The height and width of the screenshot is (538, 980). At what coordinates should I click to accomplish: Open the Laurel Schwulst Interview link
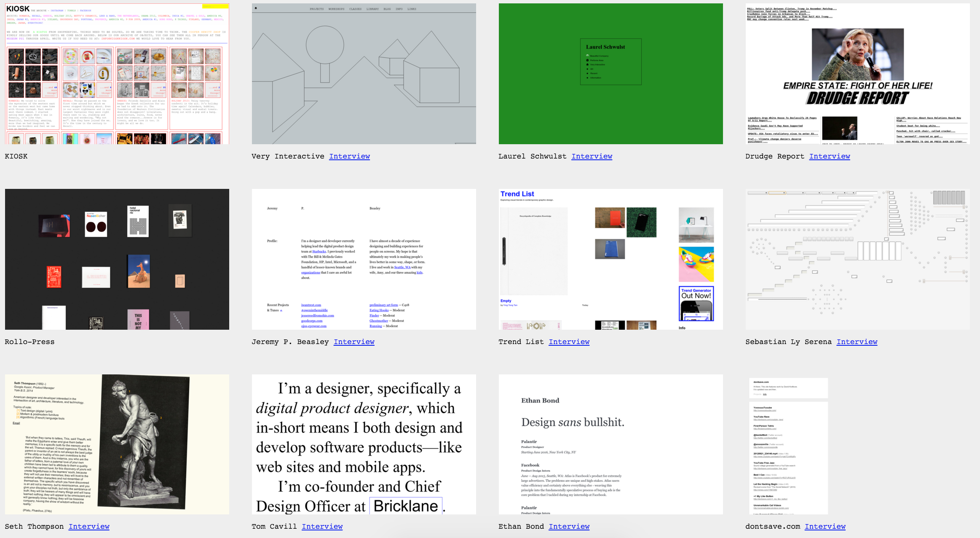tap(592, 156)
